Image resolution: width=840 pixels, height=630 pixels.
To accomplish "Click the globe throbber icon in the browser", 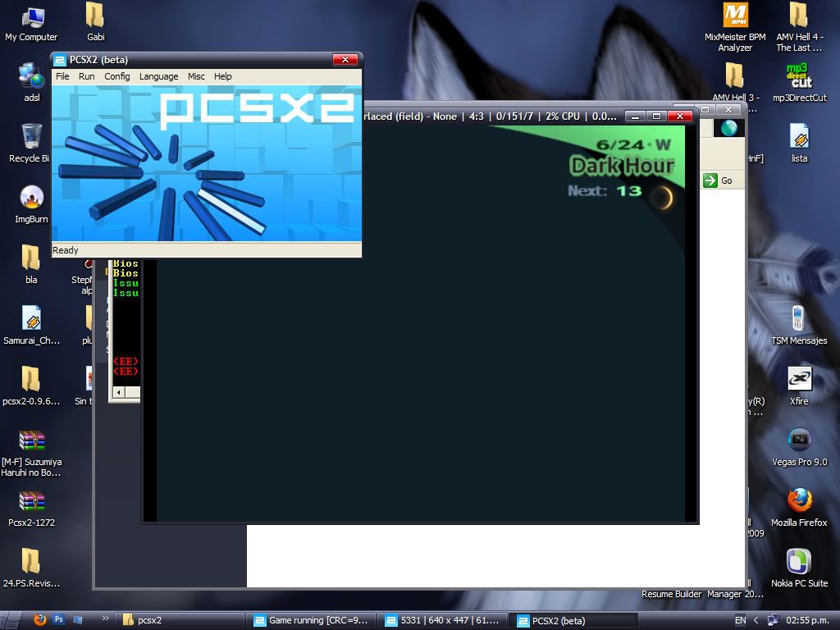I will pos(729,128).
